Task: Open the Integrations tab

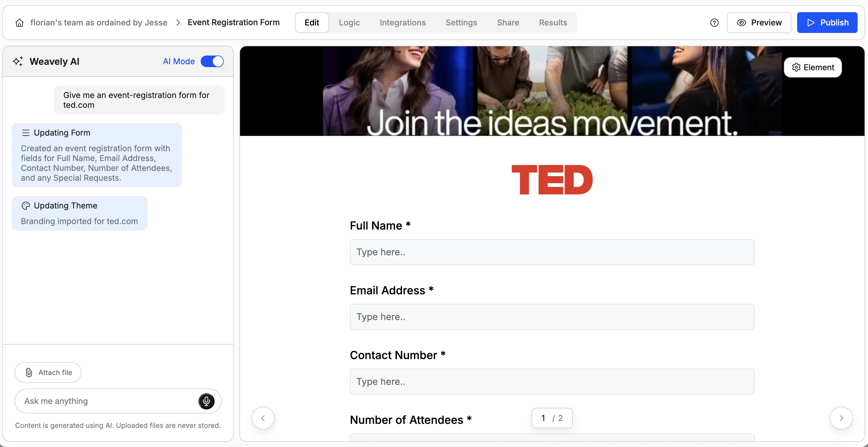Action: (403, 22)
